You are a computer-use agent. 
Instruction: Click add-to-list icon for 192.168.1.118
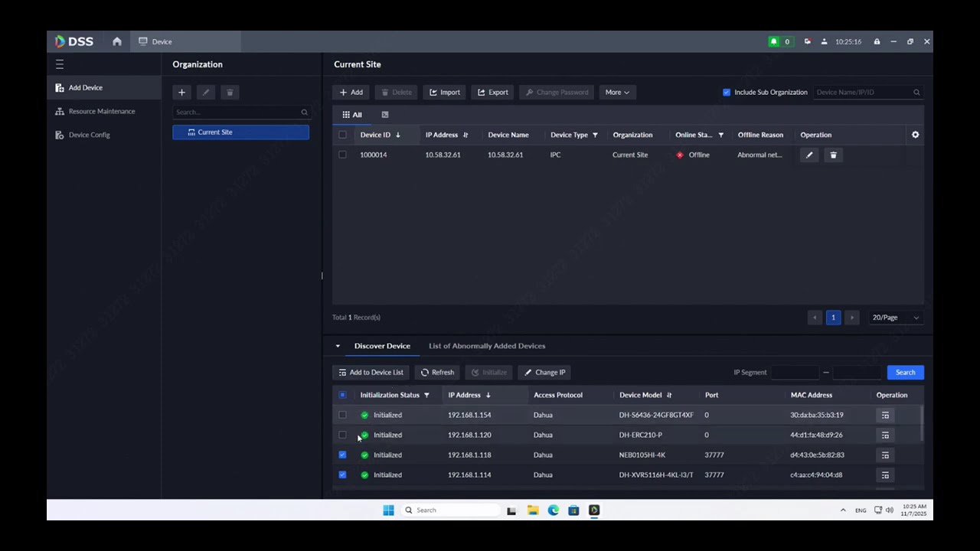point(885,455)
